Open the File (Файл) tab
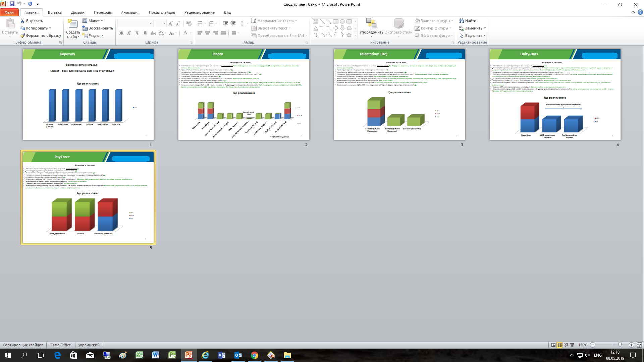Image resolution: width=644 pixels, height=362 pixels. (9, 12)
